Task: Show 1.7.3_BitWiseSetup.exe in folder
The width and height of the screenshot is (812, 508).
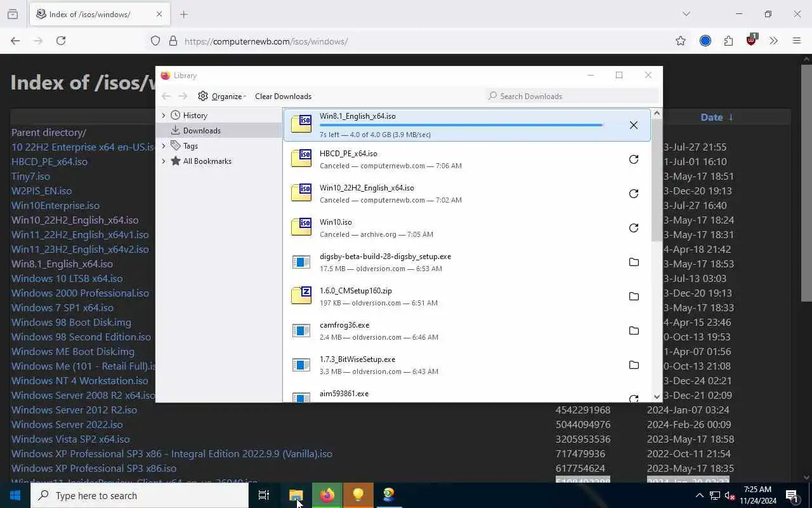Action: (633, 365)
